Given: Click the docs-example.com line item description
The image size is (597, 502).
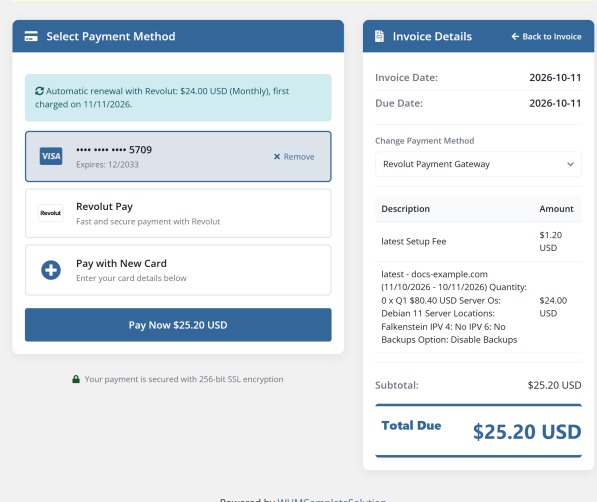Looking at the screenshot, I should (x=454, y=307).
